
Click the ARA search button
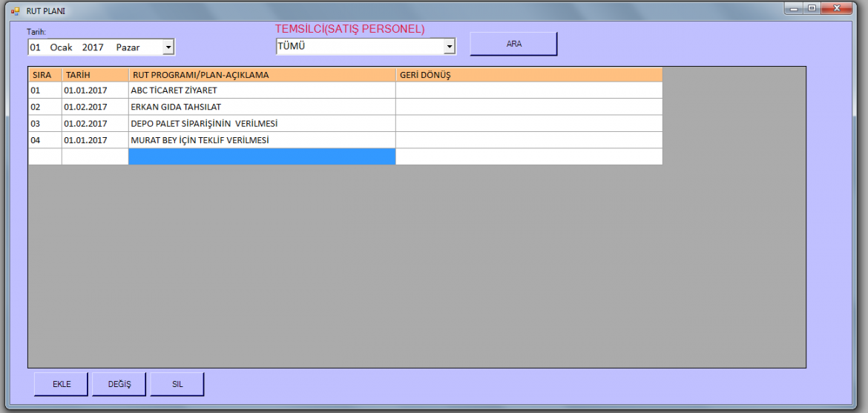(x=513, y=44)
